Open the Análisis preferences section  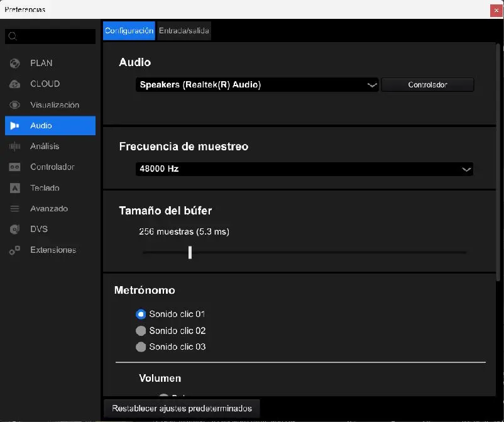coord(50,147)
